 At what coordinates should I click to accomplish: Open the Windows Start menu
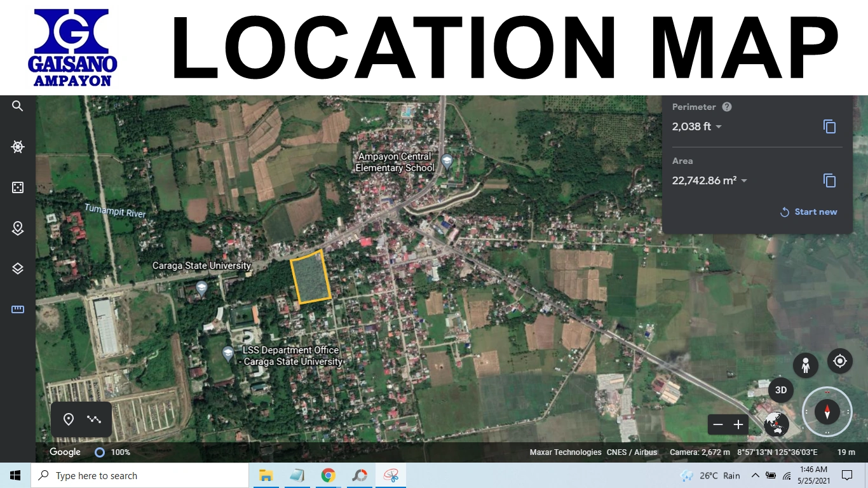(x=15, y=475)
